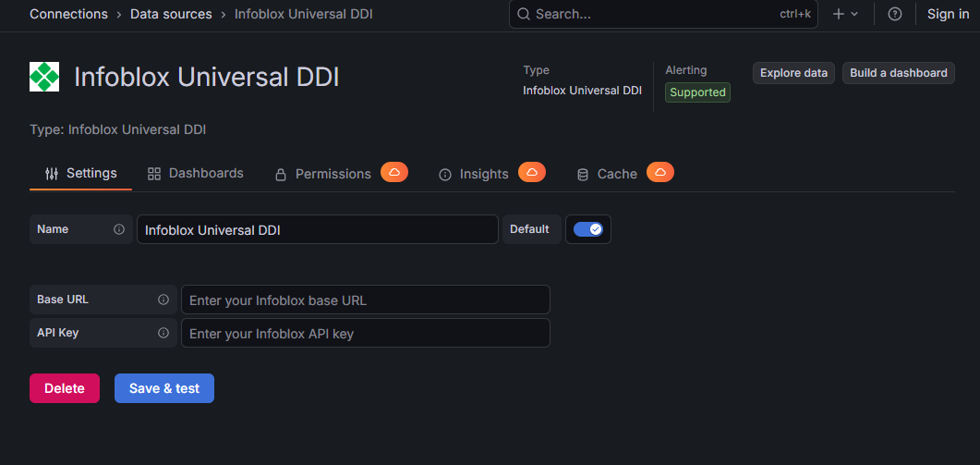Click the Base URL info icon
This screenshot has width=980, height=465.
point(163,300)
